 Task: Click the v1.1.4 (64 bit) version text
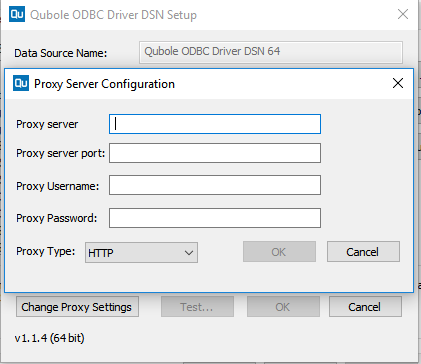49,338
